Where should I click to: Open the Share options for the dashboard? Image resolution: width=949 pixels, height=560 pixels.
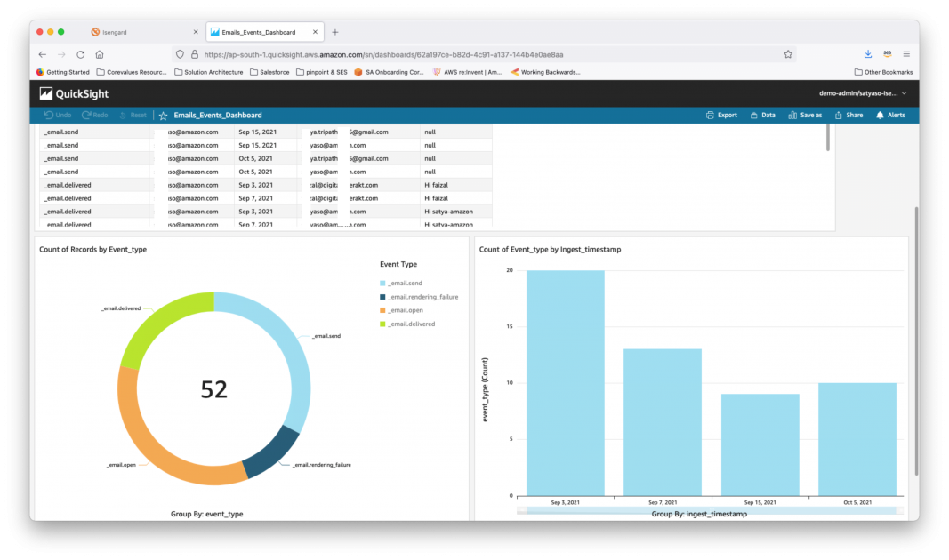(848, 115)
